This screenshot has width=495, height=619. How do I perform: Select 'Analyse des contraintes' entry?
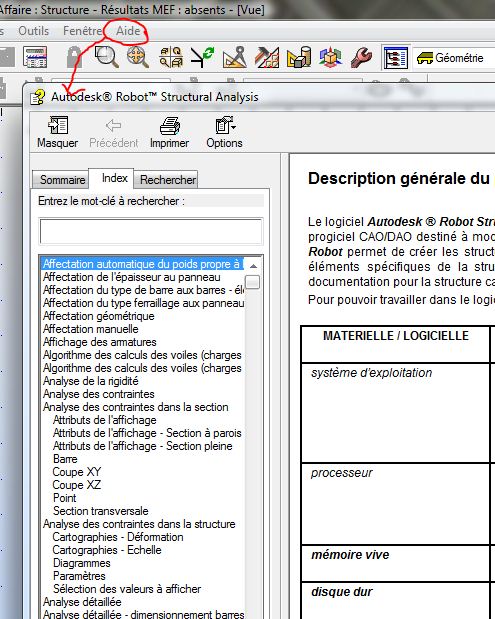(x=98, y=394)
